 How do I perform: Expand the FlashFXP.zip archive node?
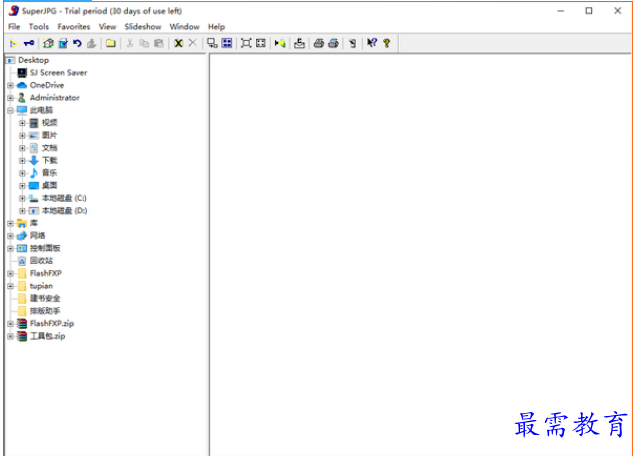click(x=11, y=324)
